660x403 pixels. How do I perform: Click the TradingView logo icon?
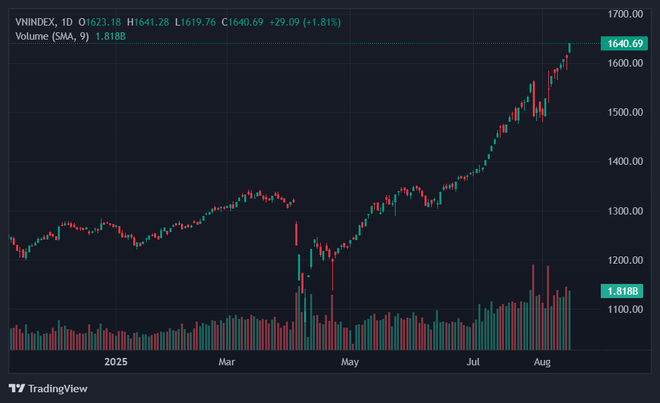[17, 388]
